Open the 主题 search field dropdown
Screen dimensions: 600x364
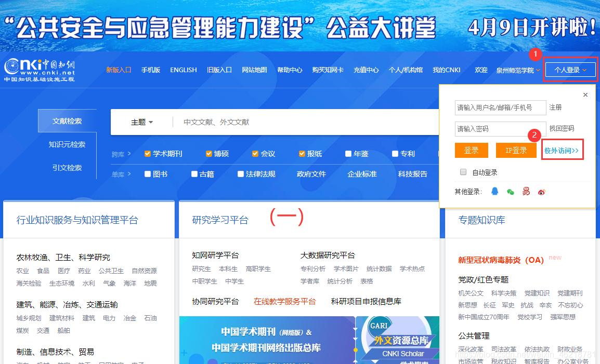(x=142, y=122)
